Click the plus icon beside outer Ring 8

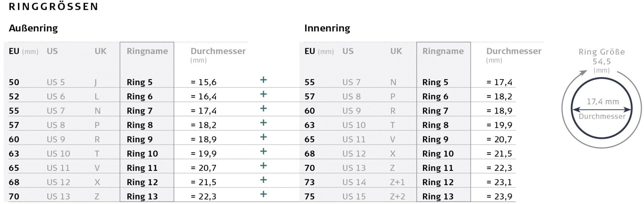[264, 123]
